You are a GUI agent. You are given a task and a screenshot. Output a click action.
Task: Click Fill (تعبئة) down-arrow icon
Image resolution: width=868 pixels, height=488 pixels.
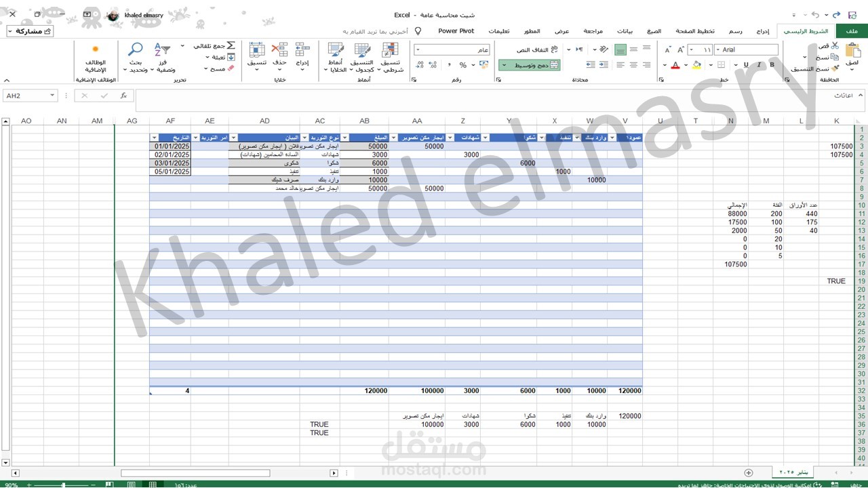tap(231, 58)
